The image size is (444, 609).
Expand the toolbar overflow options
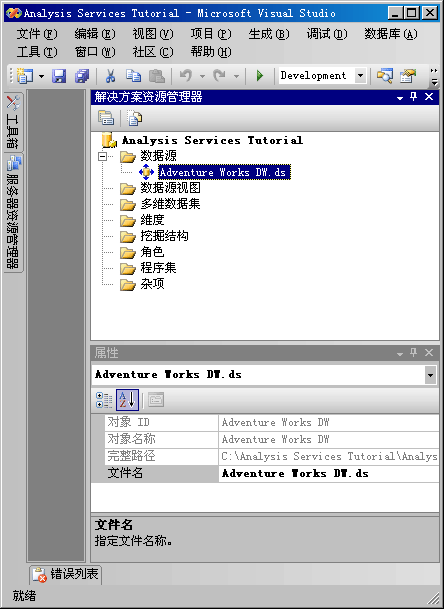pyautogui.click(x=434, y=76)
